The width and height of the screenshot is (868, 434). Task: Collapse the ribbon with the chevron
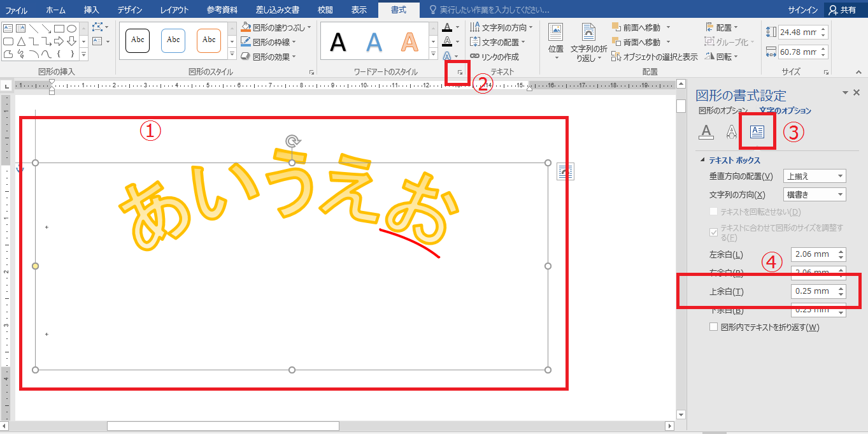[x=859, y=72]
